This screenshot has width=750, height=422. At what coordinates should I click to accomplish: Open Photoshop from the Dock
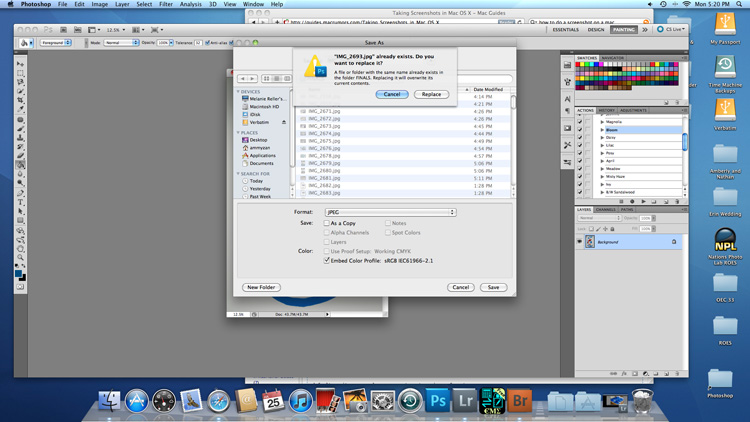click(437, 400)
